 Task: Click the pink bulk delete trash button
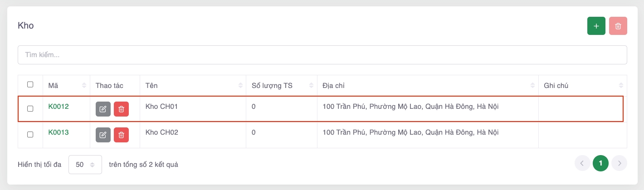coord(618,26)
